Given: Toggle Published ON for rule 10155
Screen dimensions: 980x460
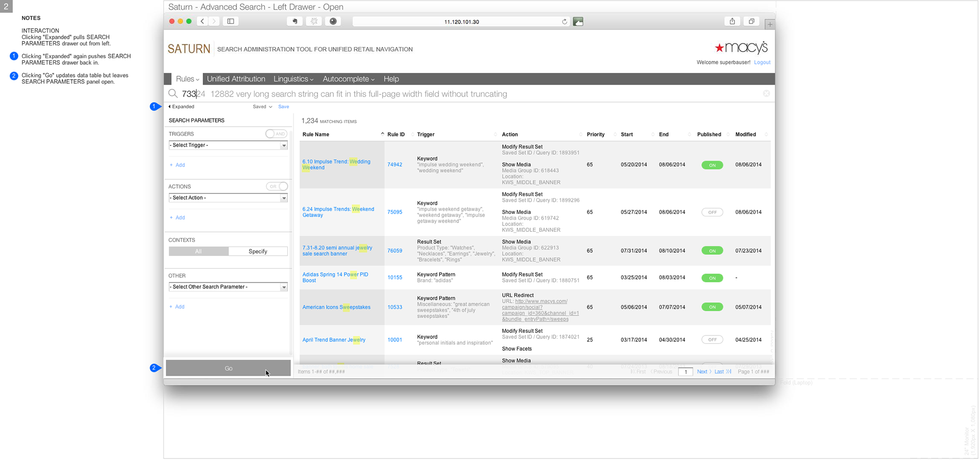Looking at the screenshot, I should 712,278.
